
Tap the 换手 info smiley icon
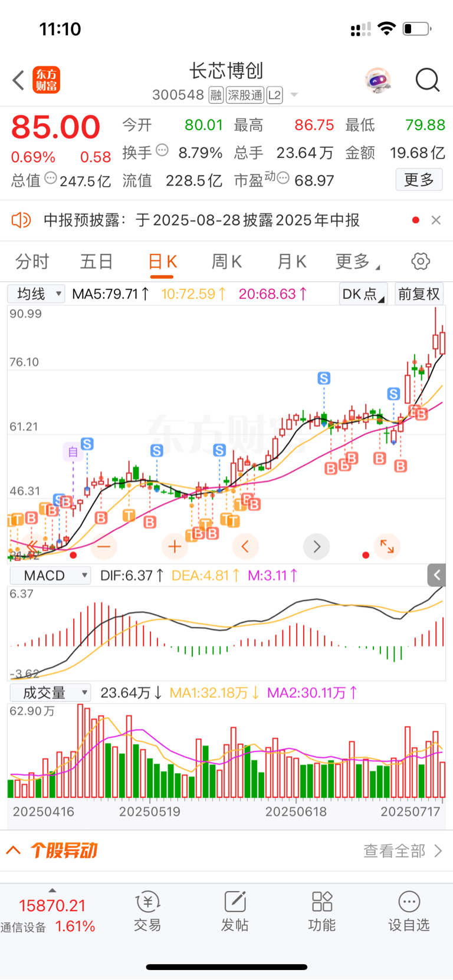(x=162, y=151)
